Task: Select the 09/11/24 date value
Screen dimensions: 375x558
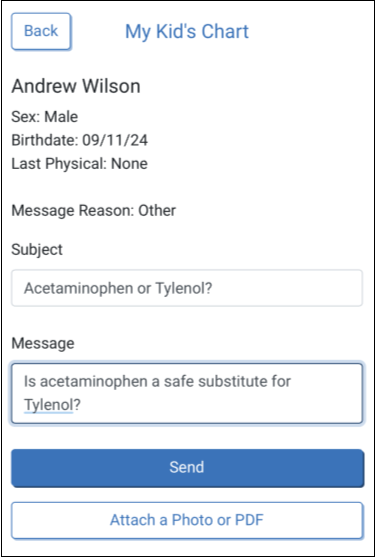Action: (x=115, y=140)
